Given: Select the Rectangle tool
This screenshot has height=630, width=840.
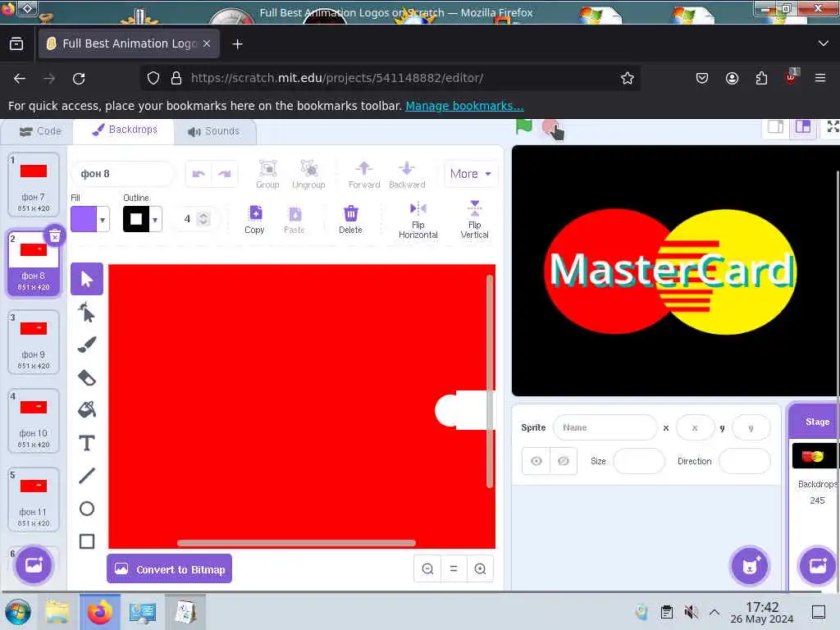Looking at the screenshot, I should (87, 541).
